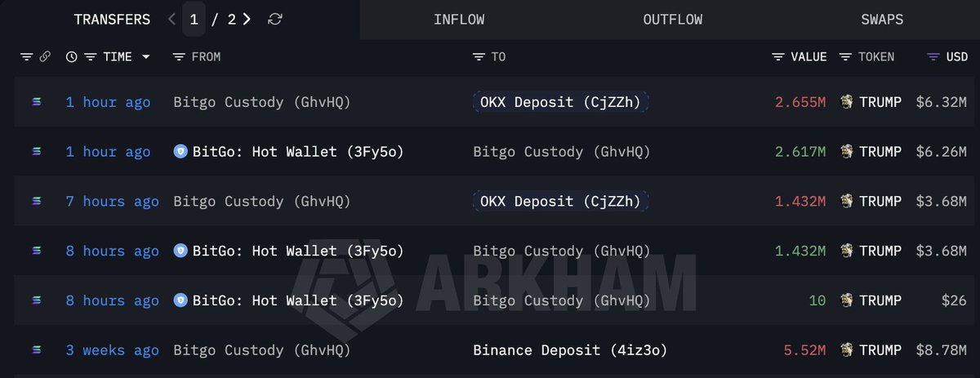Image resolution: width=980 pixels, height=378 pixels.
Task: Open the FROM column filter
Action: tap(179, 57)
